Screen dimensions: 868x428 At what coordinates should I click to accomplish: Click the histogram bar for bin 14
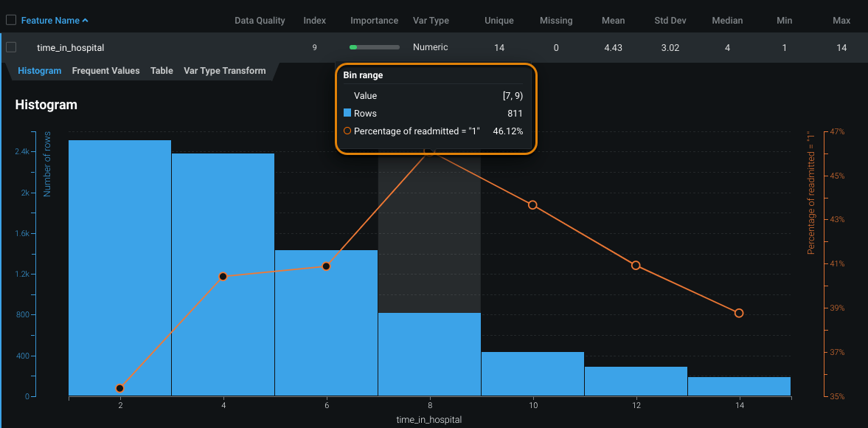pyautogui.click(x=739, y=387)
